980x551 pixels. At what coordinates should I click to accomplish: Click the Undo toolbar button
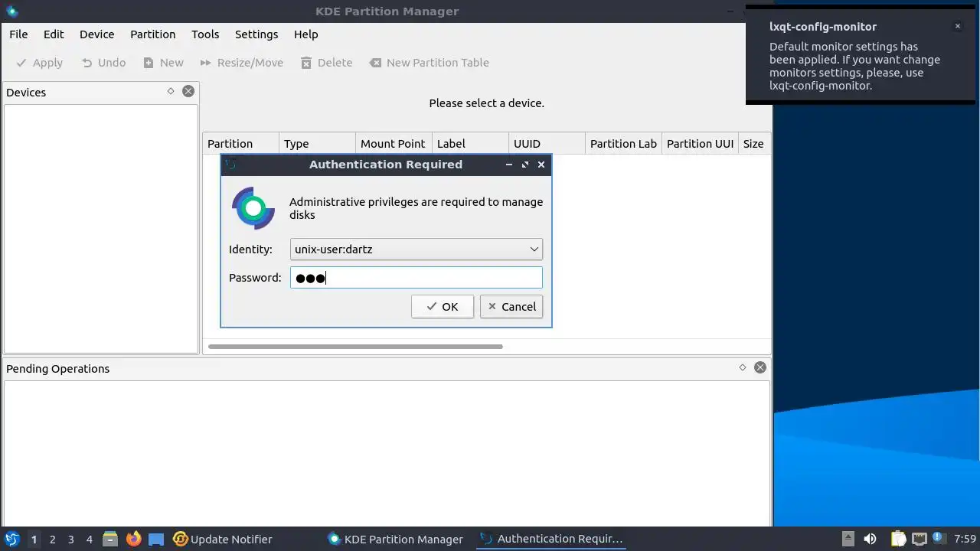click(103, 63)
